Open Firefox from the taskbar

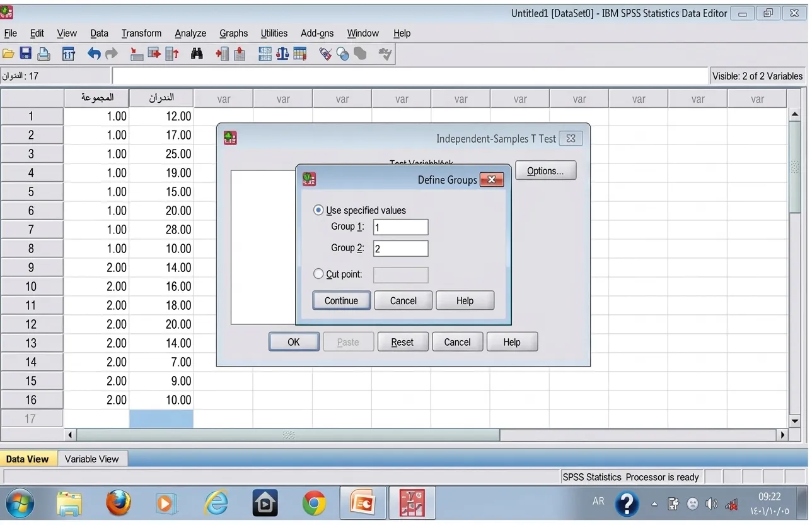[118, 504]
